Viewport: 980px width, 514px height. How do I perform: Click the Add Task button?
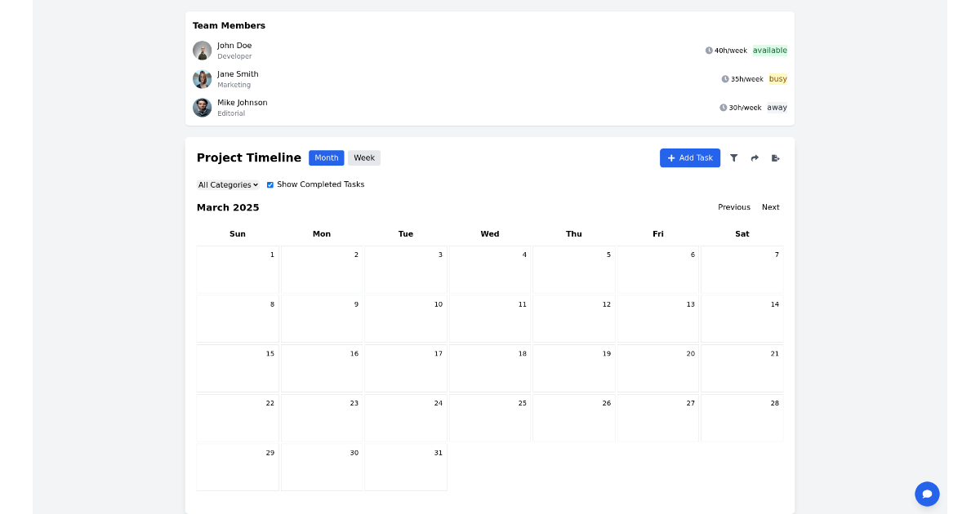click(x=690, y=157)
